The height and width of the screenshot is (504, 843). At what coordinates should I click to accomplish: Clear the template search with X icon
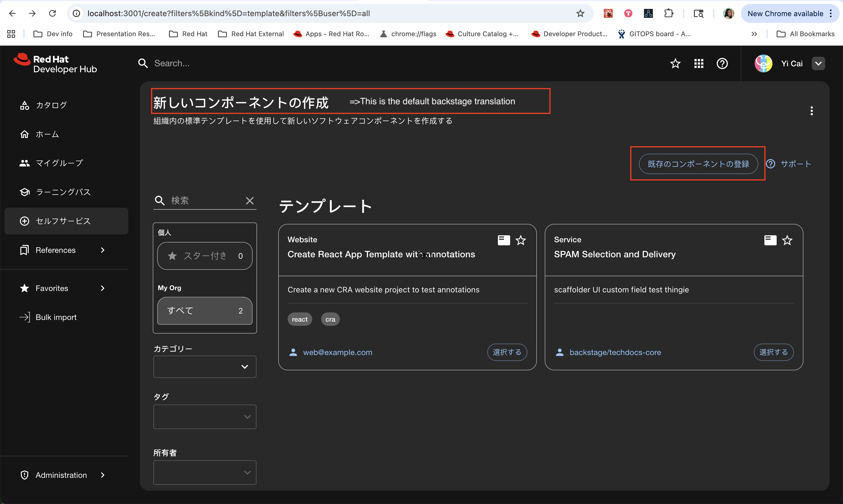[x=250, y=201]
